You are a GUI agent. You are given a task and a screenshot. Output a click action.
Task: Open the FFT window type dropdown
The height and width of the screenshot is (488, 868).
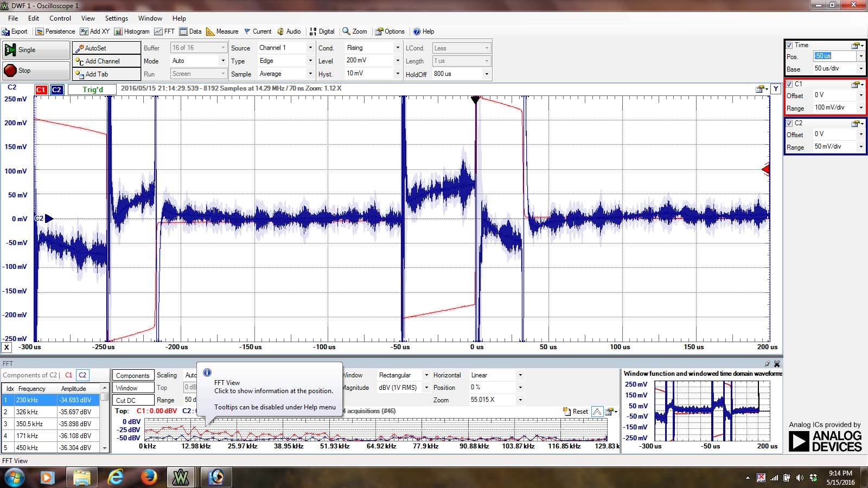pyautogui.click(x=426, y=375)
